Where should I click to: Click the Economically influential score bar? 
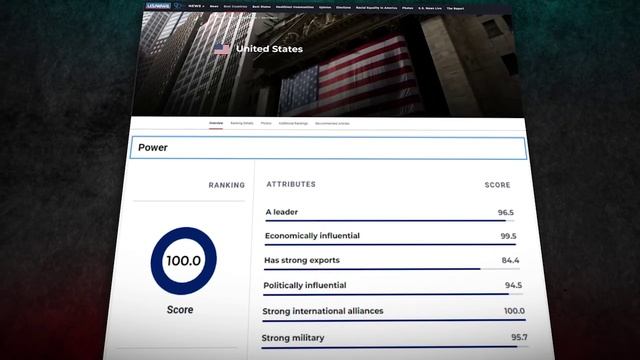tap(391, 245)
